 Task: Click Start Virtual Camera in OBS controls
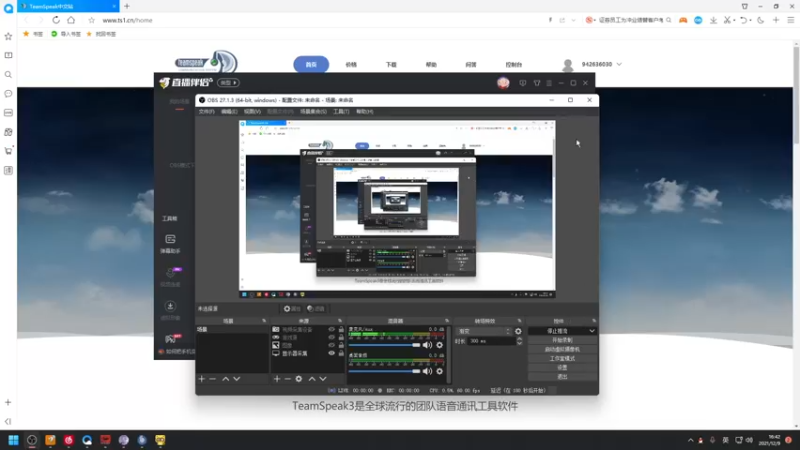[x=562, y=349]
